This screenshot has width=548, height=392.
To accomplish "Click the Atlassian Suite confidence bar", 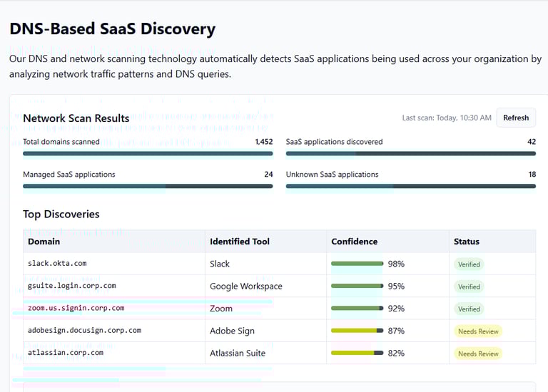I will (x=357, y=353).
